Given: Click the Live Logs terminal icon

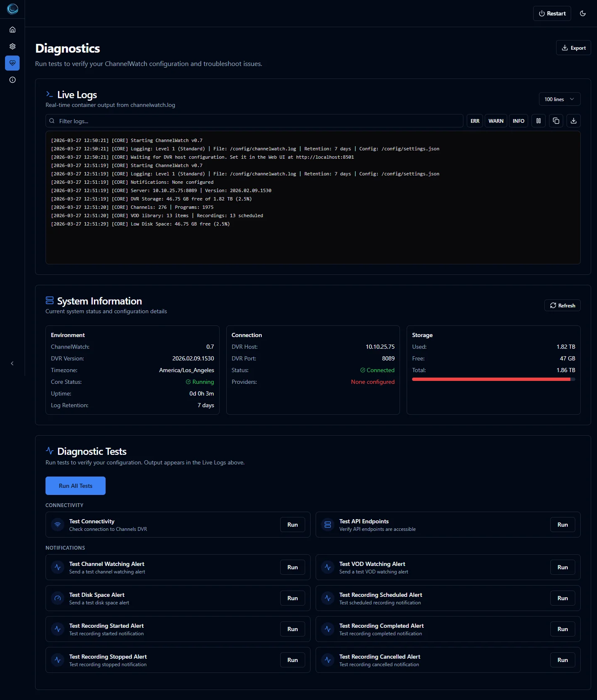Looking at the screenshot, I should point(49,94).
